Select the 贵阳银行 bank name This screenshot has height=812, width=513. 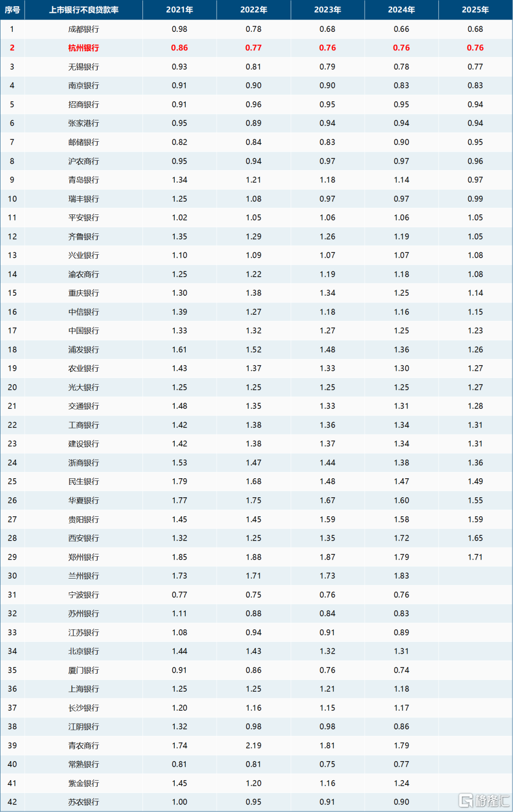[84, 520]
